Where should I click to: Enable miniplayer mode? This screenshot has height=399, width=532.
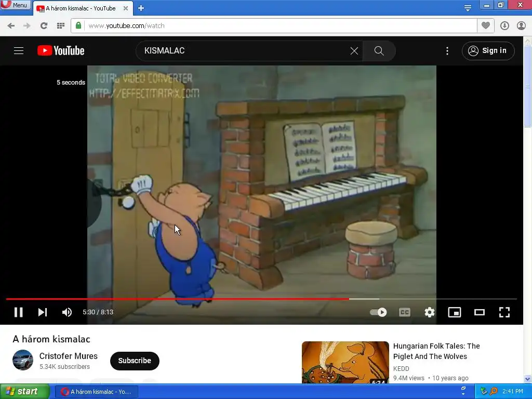click(x=454, y=312)
